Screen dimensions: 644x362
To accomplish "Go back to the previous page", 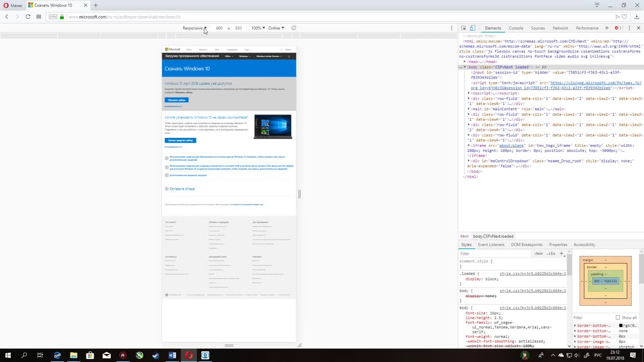I will pos(7,17).
